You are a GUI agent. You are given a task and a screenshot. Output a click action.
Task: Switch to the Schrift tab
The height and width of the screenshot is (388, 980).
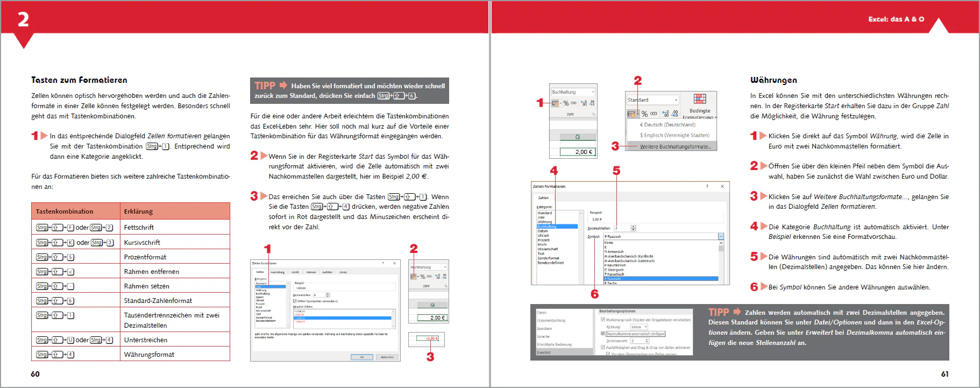point(295,272)
